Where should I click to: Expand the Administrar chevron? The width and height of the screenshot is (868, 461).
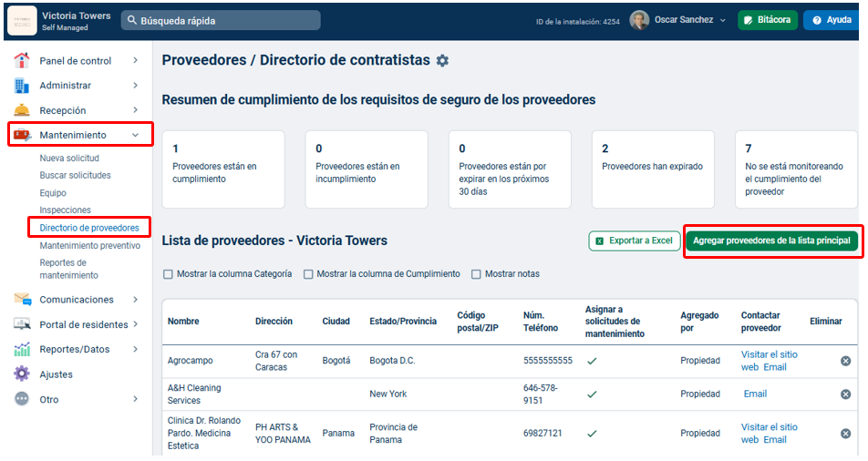click(x=136, y=86)
